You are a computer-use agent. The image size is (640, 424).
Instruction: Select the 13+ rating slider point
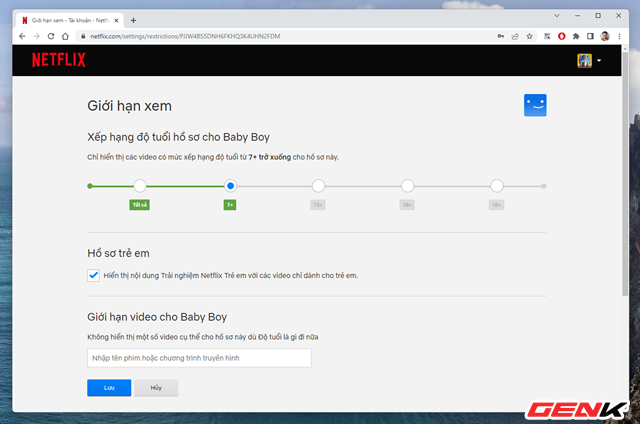coord(318,186)
